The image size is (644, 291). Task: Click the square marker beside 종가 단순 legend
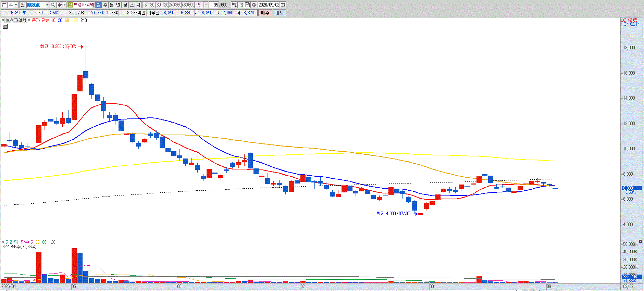pos(29,20)
